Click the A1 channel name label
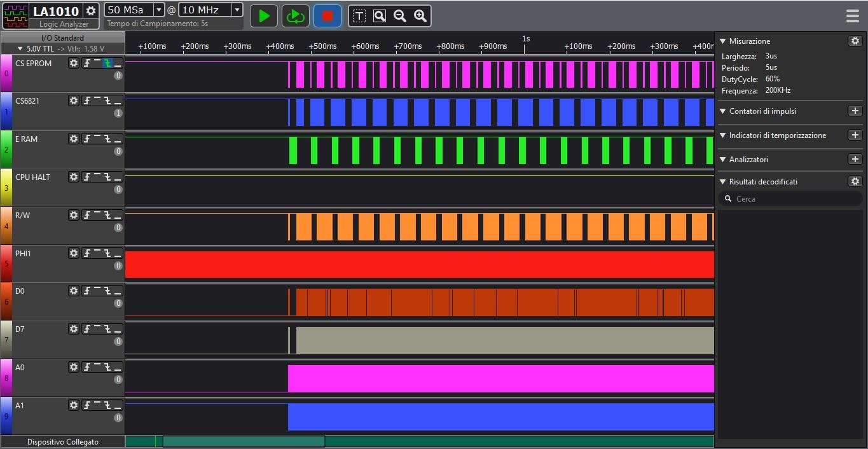 pos(20,405)
